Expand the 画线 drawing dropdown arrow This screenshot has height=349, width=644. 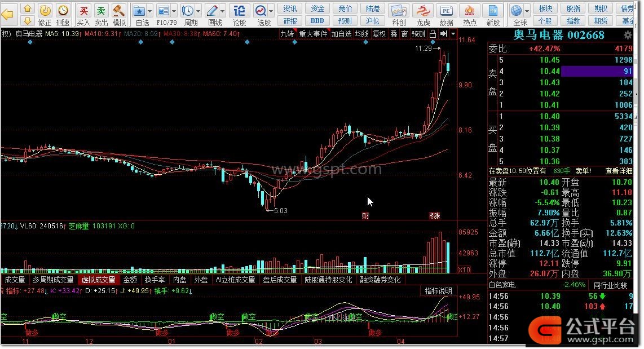pyautogui.click(x=222, y=11)
